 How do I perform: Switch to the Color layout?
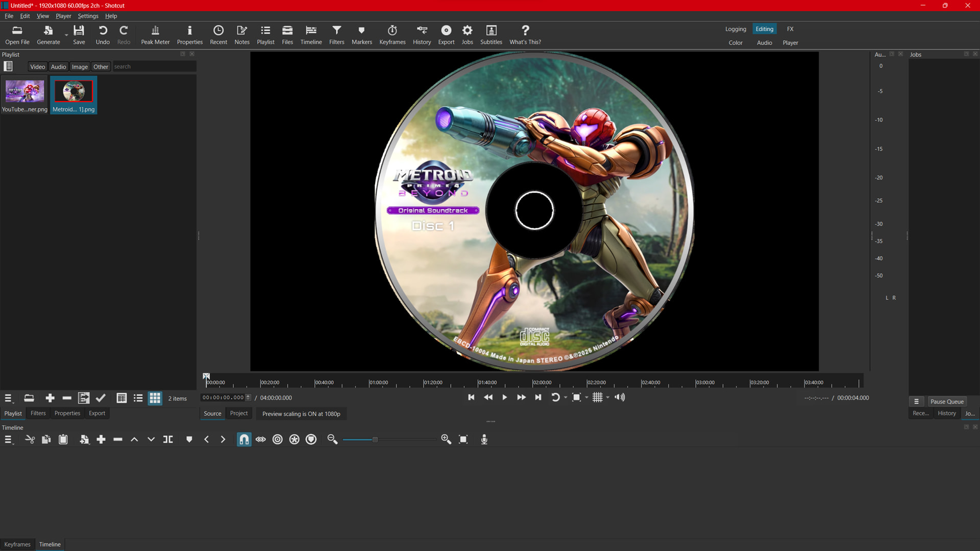pyautogui.click(x=736, y=43)
